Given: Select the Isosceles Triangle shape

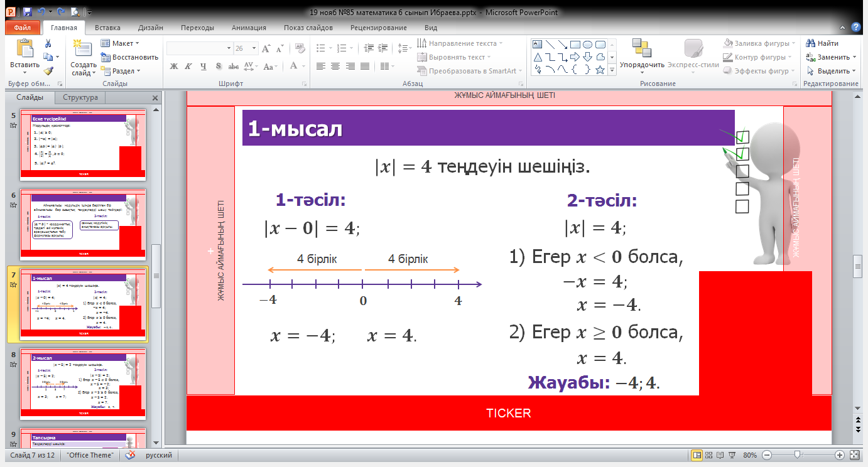Looking at the screenshot, I should (x=537, y=57).
